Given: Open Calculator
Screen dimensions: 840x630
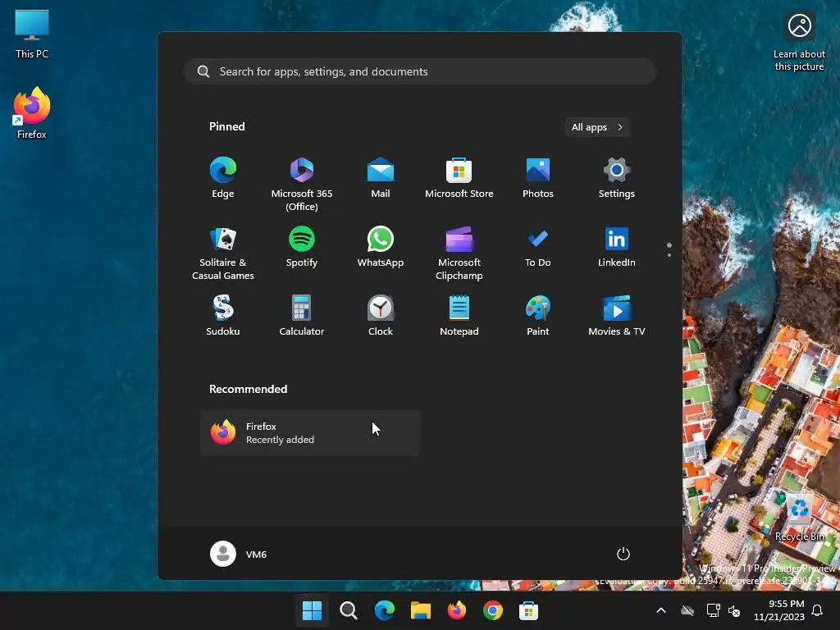Looking at the screenshot, I should (302, 316).
